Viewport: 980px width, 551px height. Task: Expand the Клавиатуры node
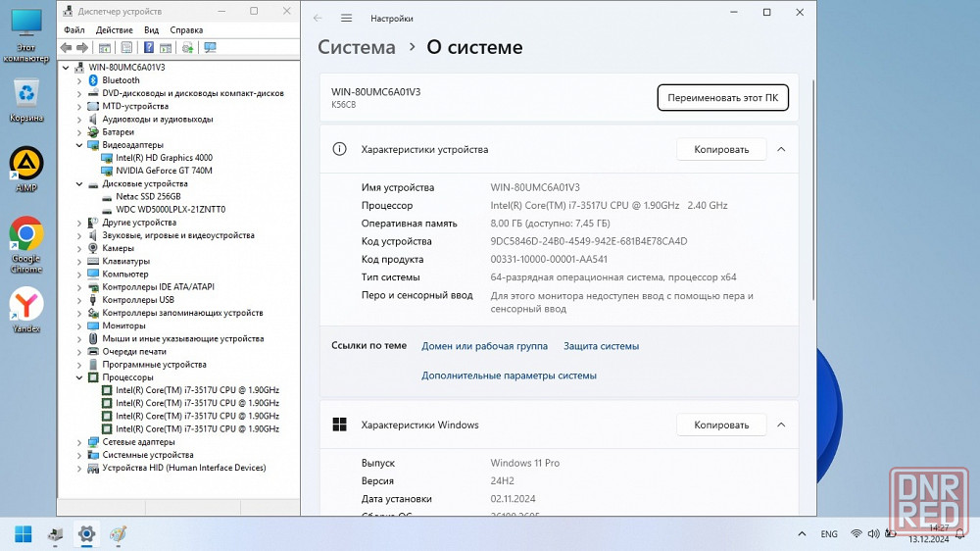pos(79,262)
